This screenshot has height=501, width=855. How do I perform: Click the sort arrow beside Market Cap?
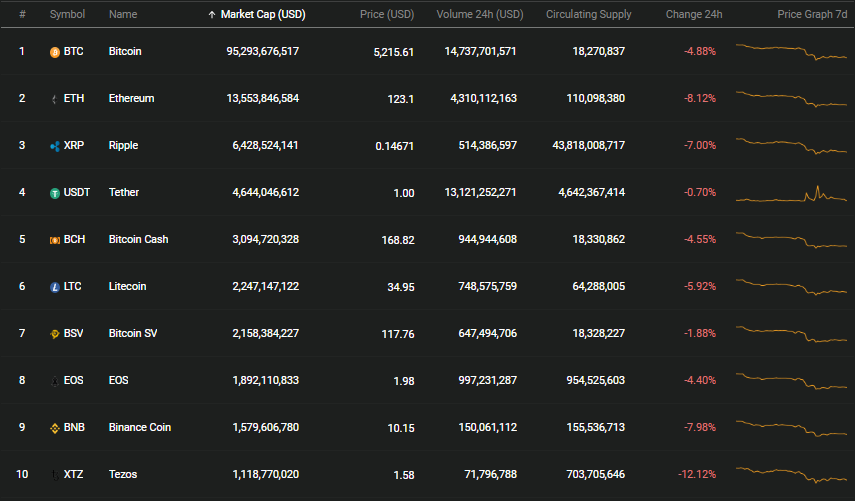pyautogui.click(x=212, y=15)
